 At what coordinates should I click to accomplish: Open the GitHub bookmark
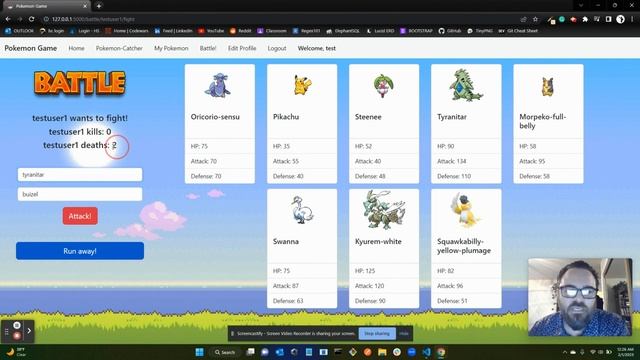(x=449, y=31)
